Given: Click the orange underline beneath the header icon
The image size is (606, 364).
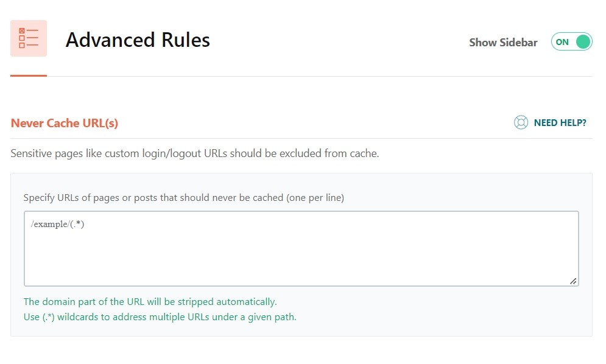Looking at the screenshot, I should 29,75.
